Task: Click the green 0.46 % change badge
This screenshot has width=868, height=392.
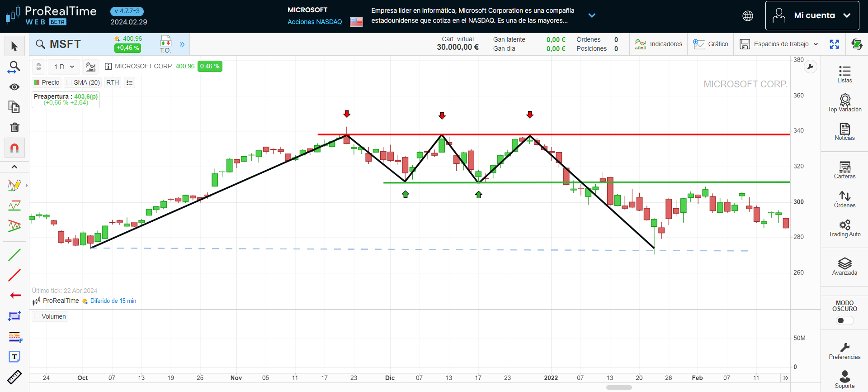Action: click(210, 67)
